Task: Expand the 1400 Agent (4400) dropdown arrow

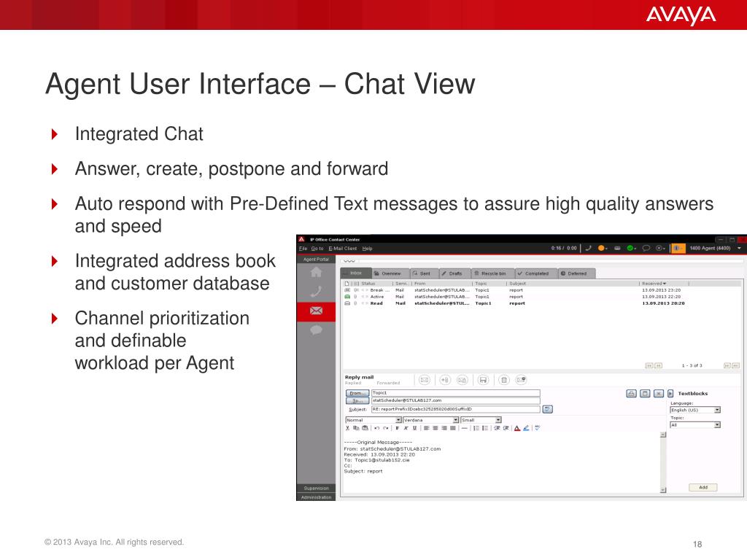Action: pyautogui.click(x=740, y=248)
